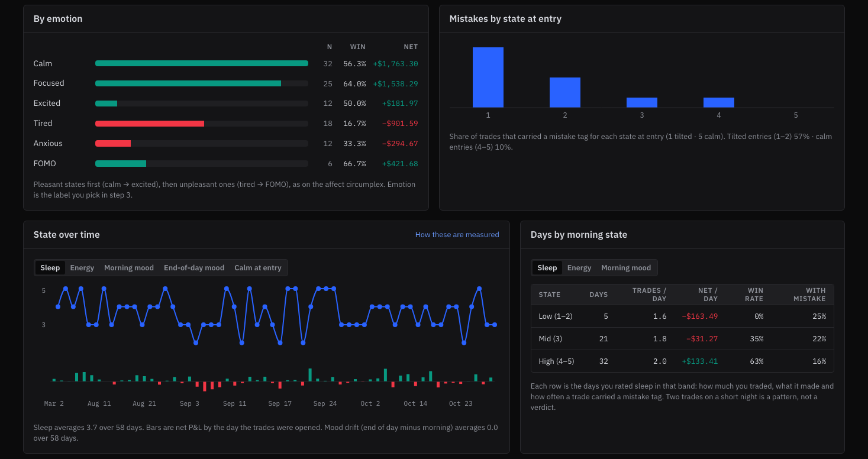Click the Tired net value −$901.59
The height and width of the screenshot is (459, 868).
(399, 124)
